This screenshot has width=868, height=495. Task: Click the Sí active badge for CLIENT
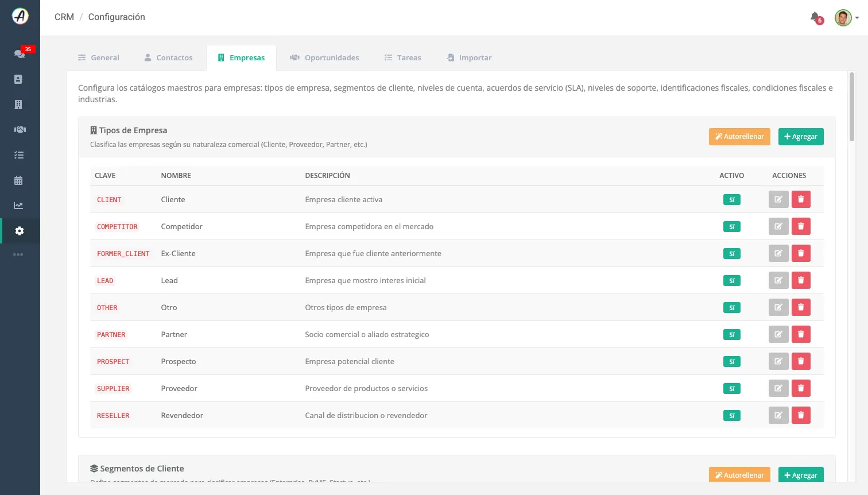(x=732, y=200)
